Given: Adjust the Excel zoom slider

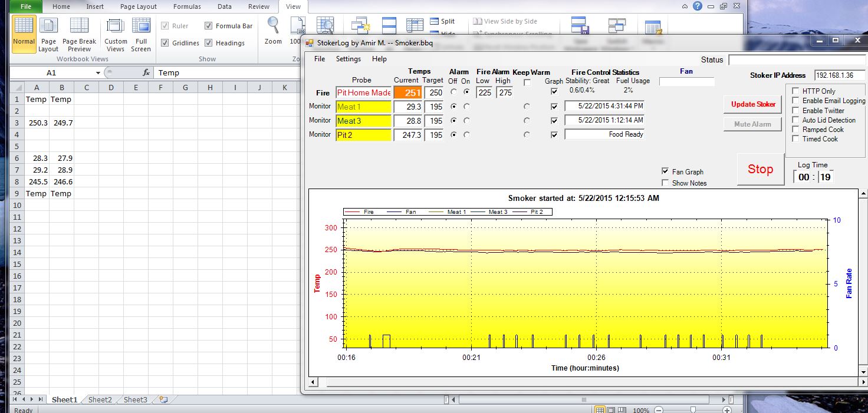Looking at the screenshot, I should tap(693, 409).
